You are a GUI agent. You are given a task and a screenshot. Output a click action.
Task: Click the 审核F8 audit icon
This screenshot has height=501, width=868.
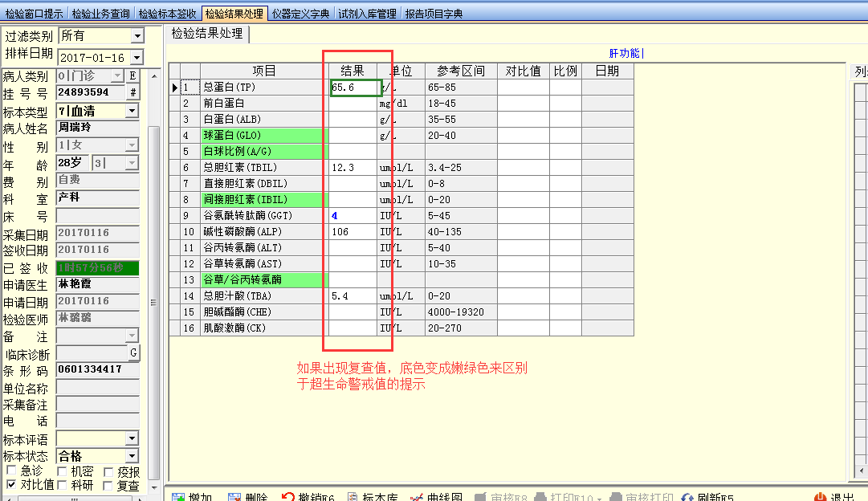pos(480,497)
